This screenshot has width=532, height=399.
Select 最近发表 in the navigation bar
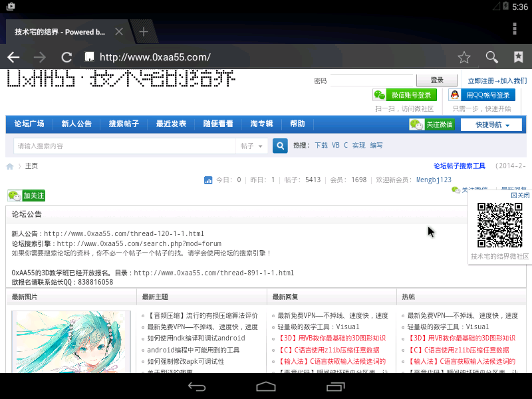[x=171, y=124]
